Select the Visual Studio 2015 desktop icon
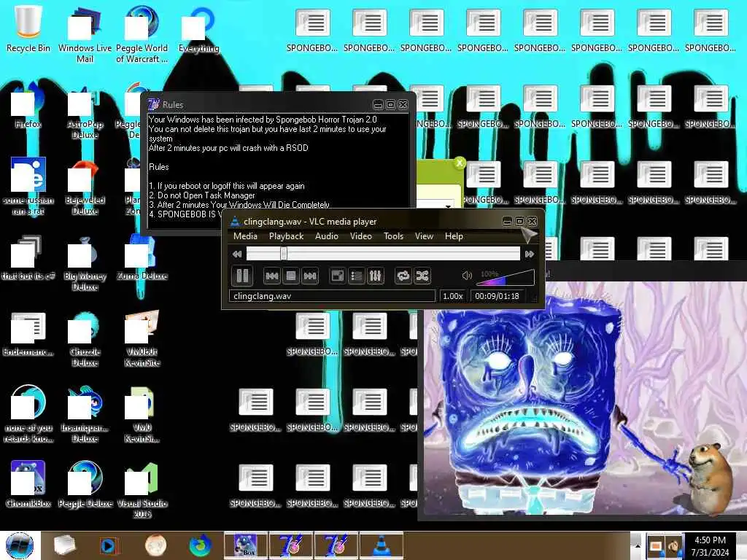The height and width of the screenshot is (560, 747). 142,489
